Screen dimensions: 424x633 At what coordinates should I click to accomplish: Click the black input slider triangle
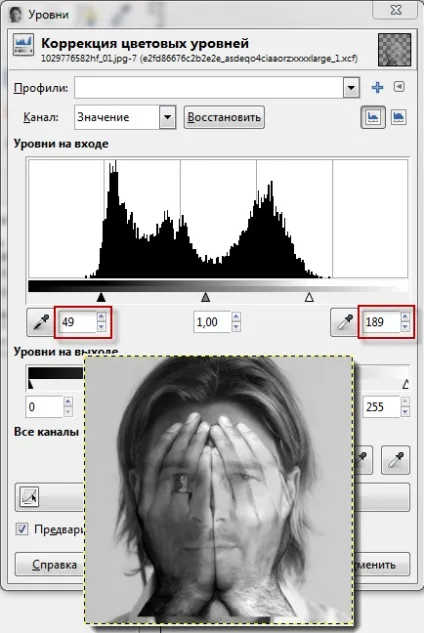(x=101, y=298)
